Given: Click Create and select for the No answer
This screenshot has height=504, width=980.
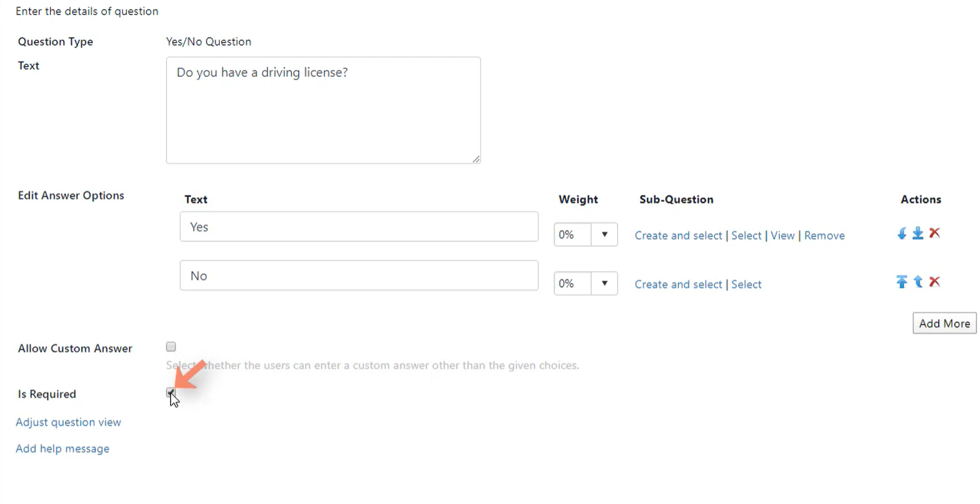Looking at the screenshot, I should tap(678, 284).
